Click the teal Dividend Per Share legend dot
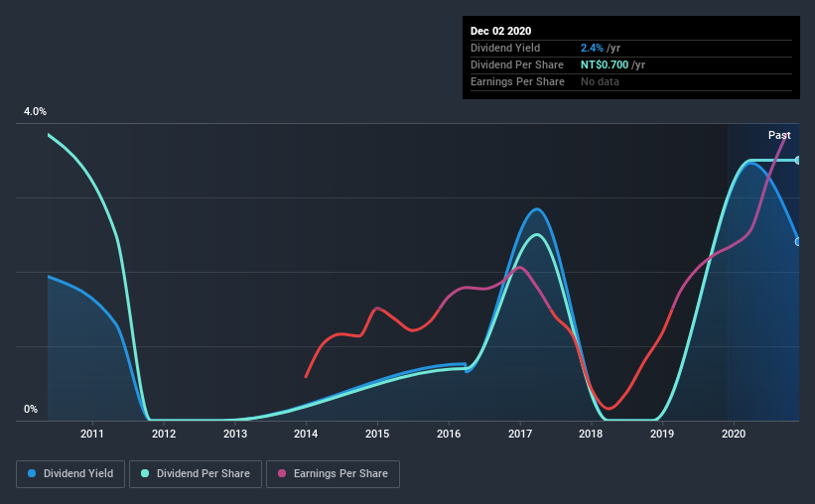Image resolution: width=815 pixels, height=504 pixels. pos(145,473)
